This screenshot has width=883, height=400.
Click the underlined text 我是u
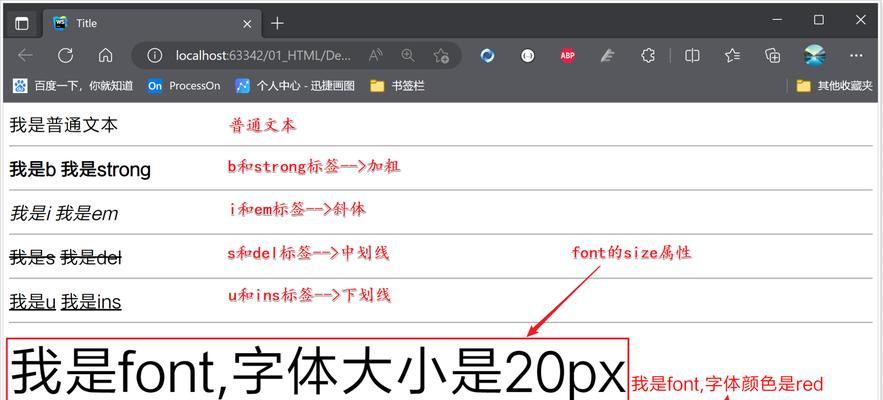33,302
